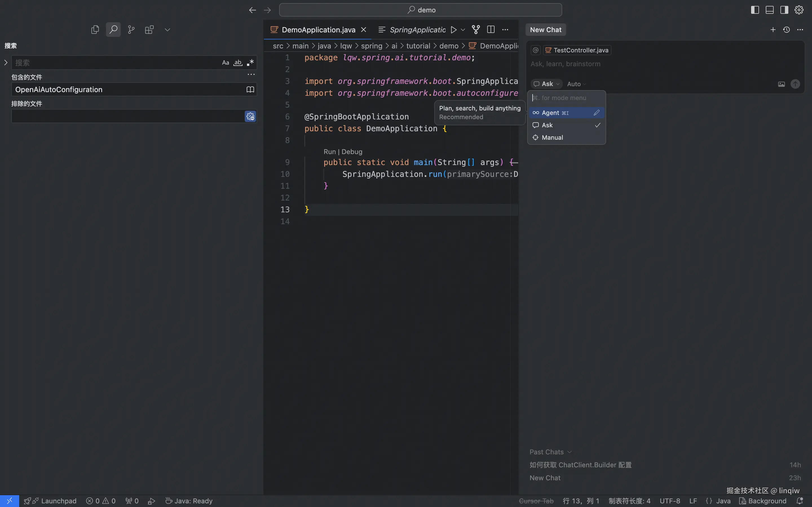
Task: Open the Extensions view icon
Action: 149,30
